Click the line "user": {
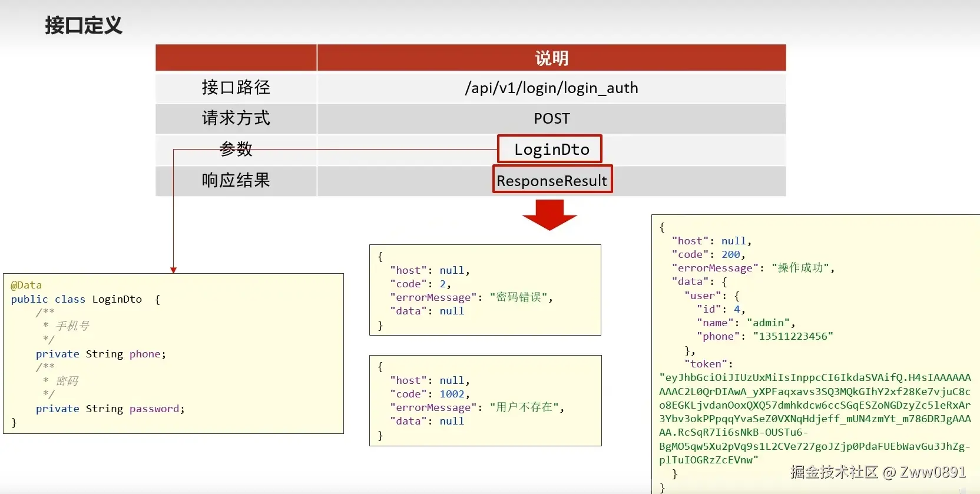The width and height of the screenshot is (980, 494). (x=712, y=296)
